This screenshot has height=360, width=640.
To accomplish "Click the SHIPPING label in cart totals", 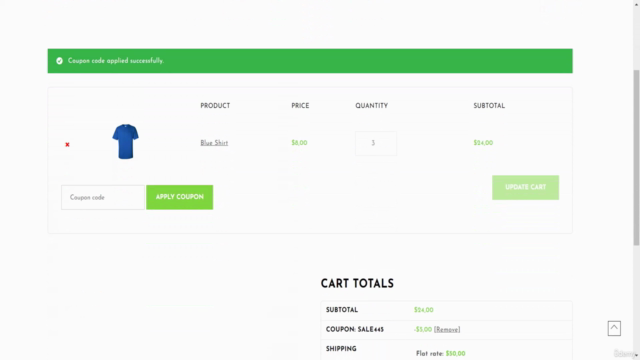I will [341, 349].
